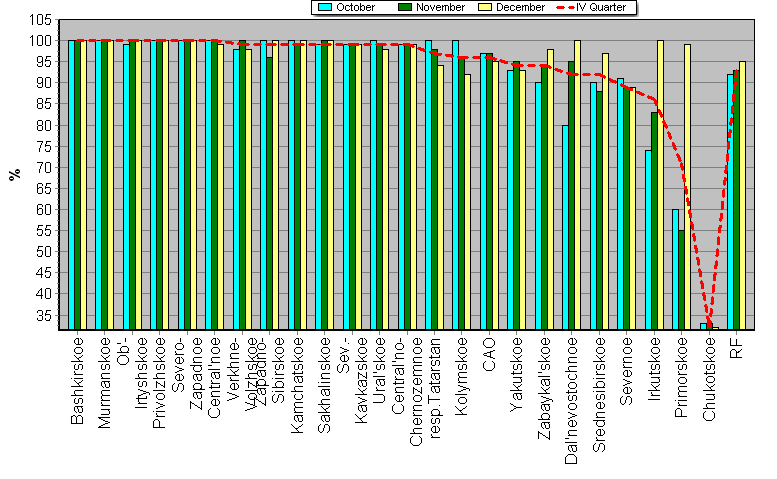
Task: Click the 'Murmanskoe' axis label
Action: [x=105, y=382]
